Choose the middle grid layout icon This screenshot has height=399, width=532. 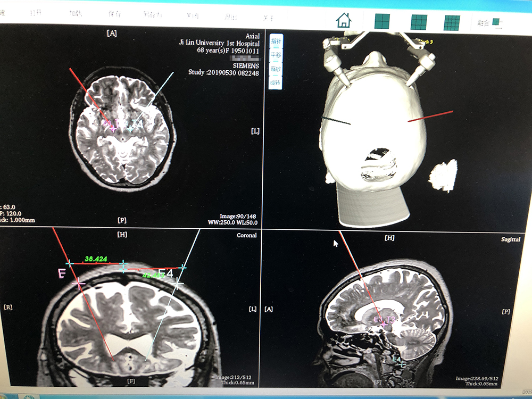coord(419,22)
